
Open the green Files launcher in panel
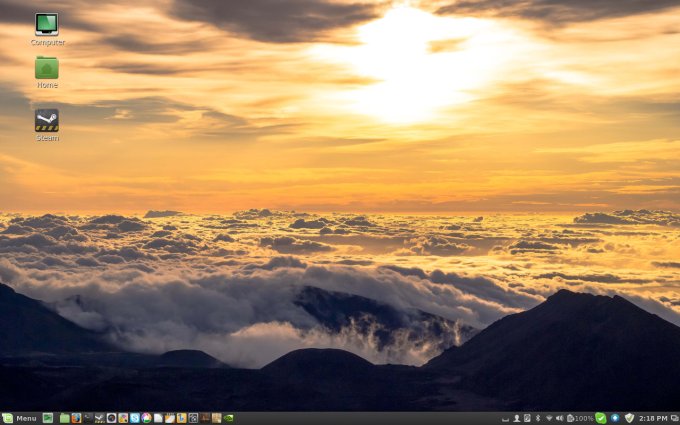64,418
